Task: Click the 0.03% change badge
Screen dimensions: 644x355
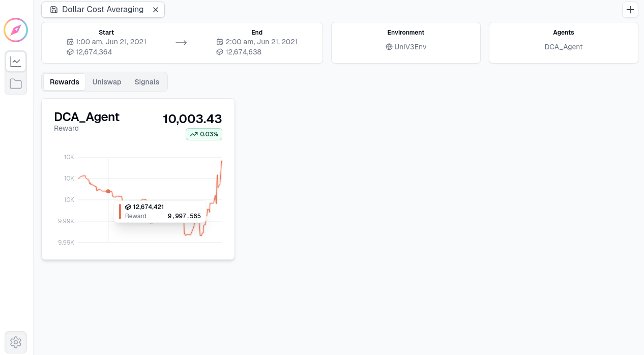Action: (x=204, y=134)
